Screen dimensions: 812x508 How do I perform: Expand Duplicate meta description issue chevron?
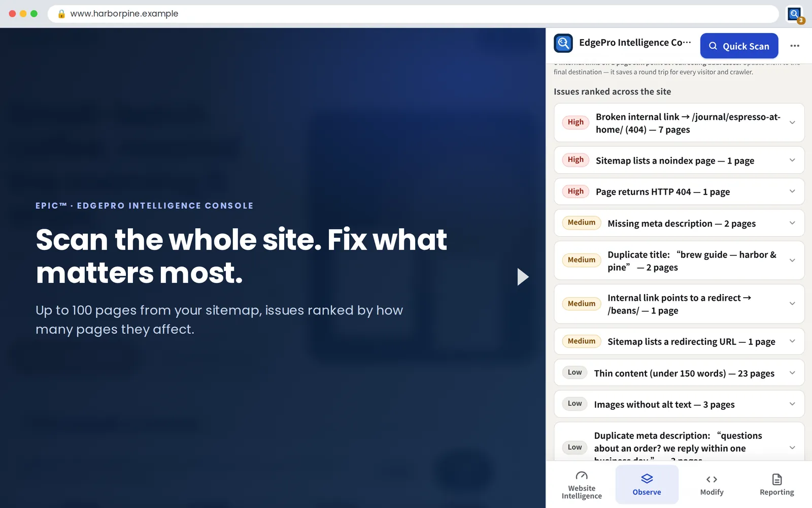pos(792,448)
